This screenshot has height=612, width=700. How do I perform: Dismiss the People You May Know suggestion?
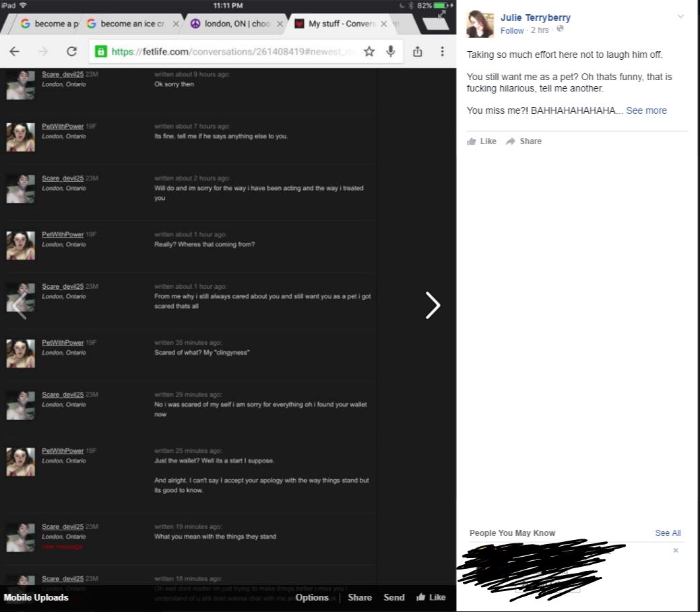pyautogui.click(x=676, y=551)
